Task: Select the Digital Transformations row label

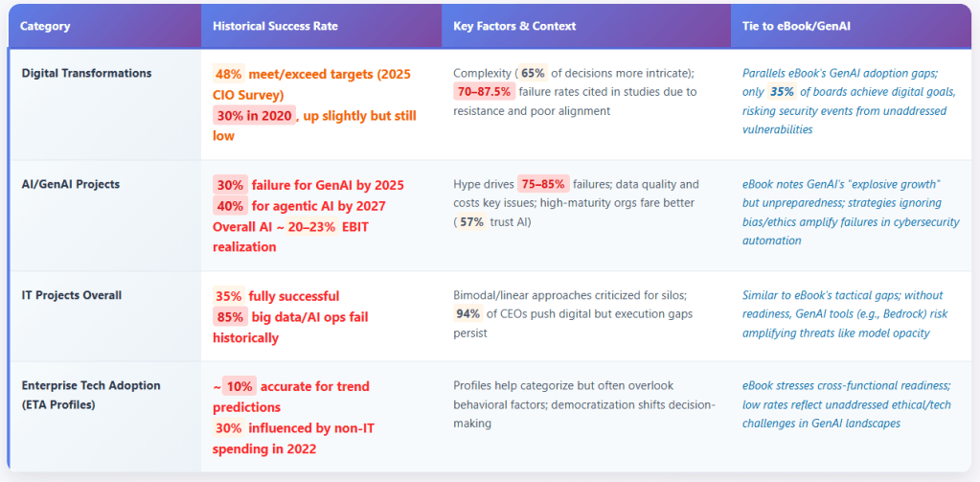Action: [86, 73]
